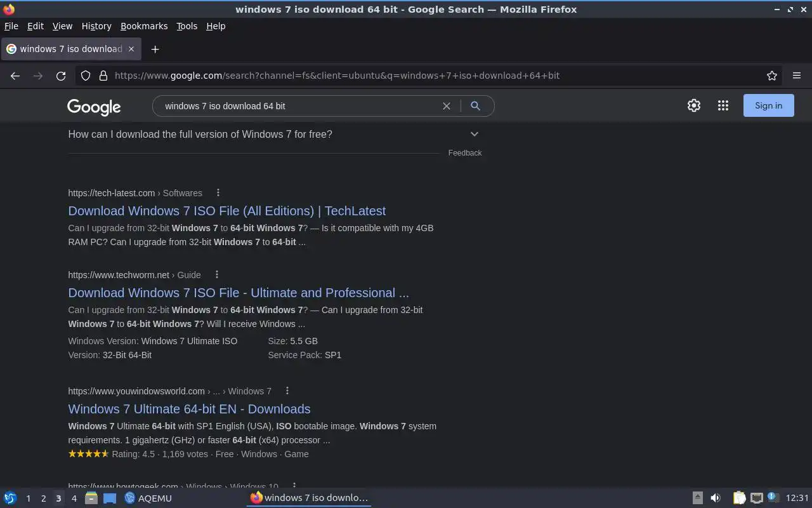
Task: Open the Edit menu
Action: (36, 26)
